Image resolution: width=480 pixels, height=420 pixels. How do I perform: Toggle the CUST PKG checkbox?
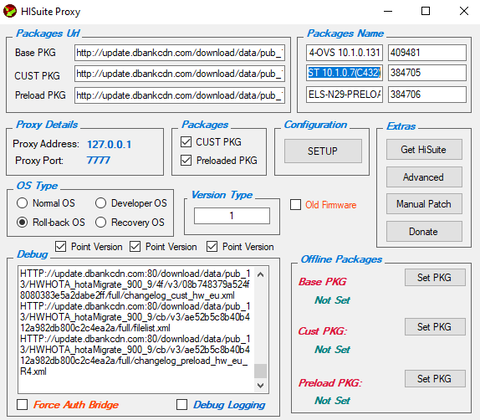pos(186,142)
